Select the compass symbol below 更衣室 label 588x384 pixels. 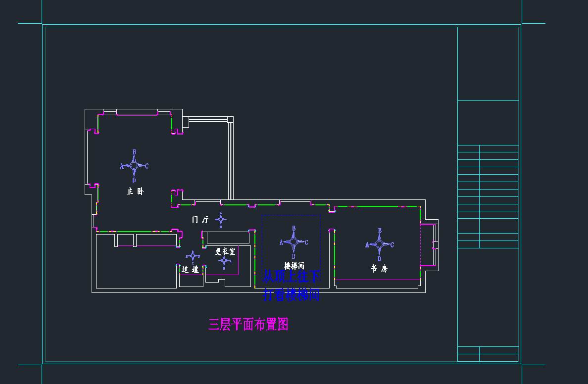(224, 261)
